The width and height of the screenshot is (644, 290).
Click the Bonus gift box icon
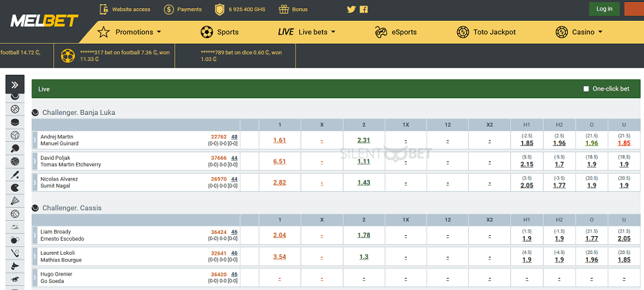pyautogui.click(x=284, y=9)
